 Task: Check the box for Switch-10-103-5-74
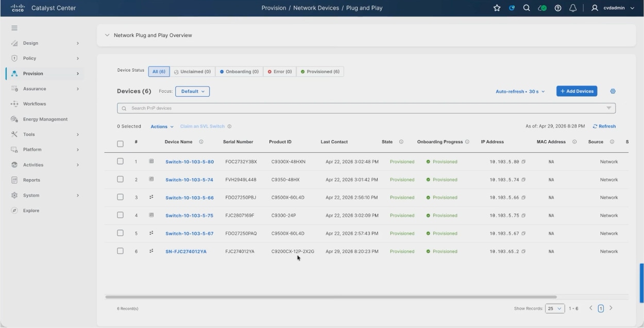coord(120,179)
